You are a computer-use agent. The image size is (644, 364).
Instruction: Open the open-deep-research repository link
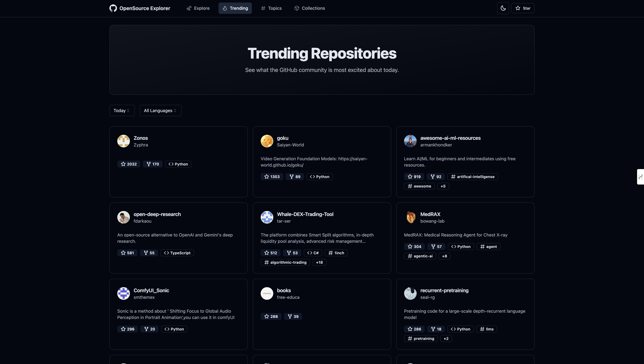[x=157, y=214]
